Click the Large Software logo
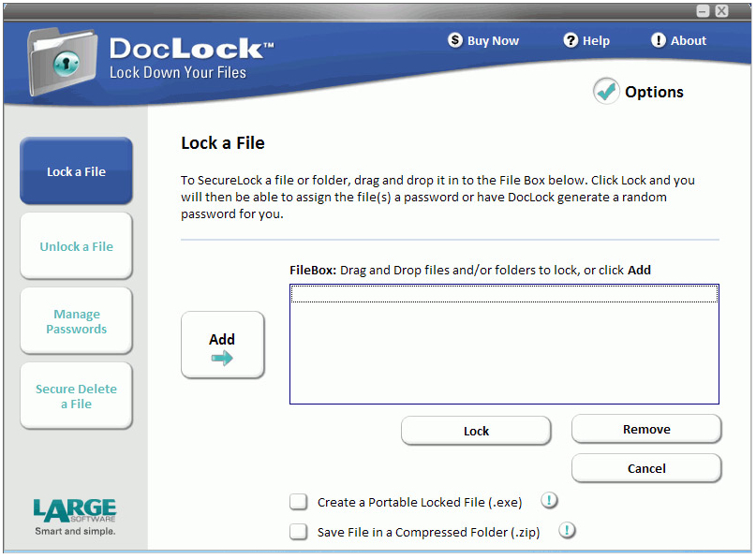This screenshot has height=559, width=756. pyautogui.click(x=75, y=510)
